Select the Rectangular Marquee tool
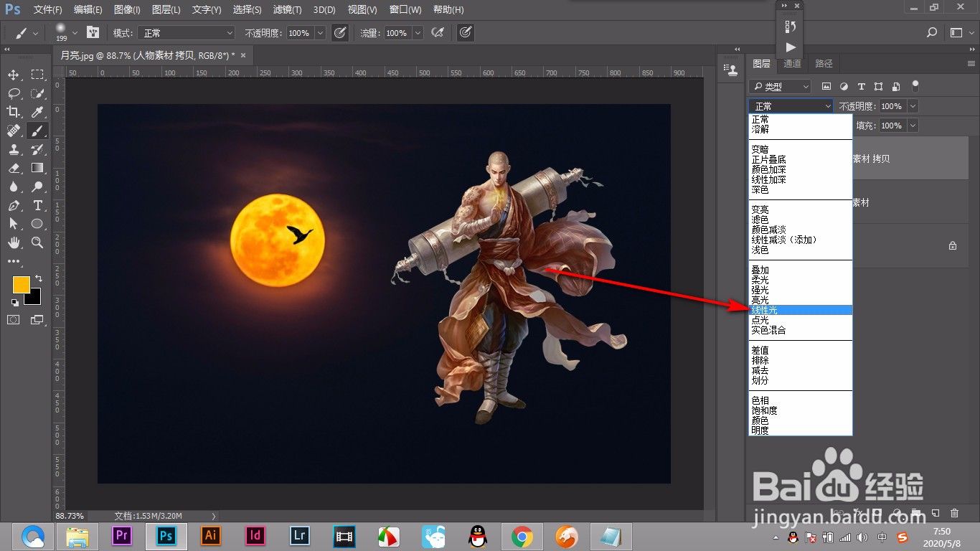The width and height of the screenshot is (980, 551). click(x=37, y=75)
